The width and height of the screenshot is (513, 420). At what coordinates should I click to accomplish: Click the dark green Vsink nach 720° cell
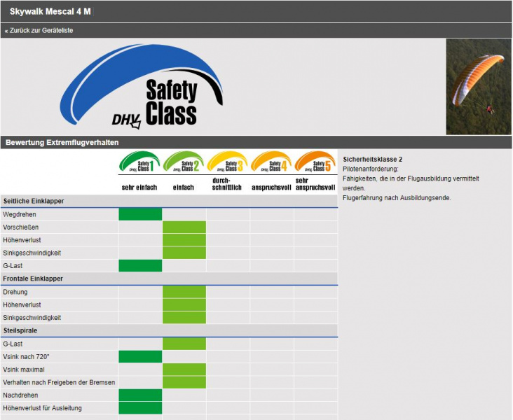pos(140,356)
